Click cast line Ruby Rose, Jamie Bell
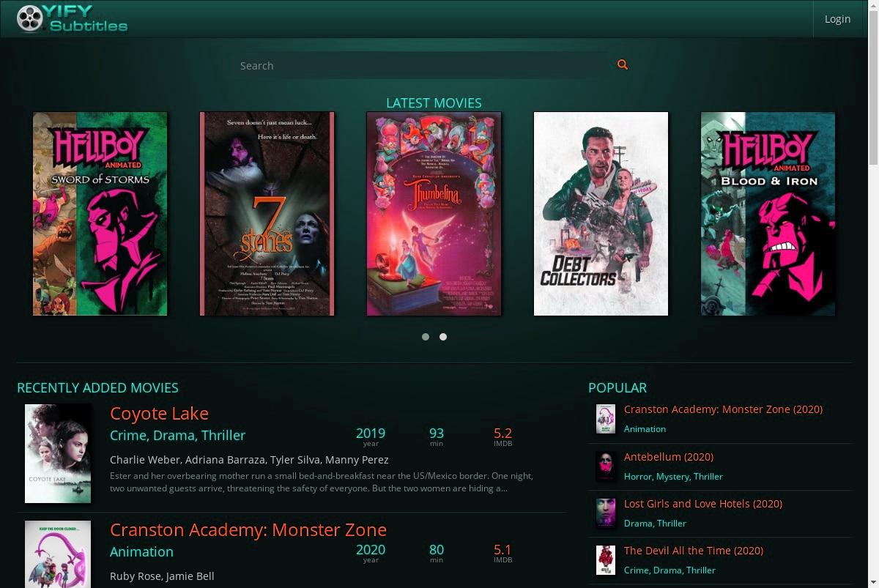879x588 pixels. tap(162, 576)
